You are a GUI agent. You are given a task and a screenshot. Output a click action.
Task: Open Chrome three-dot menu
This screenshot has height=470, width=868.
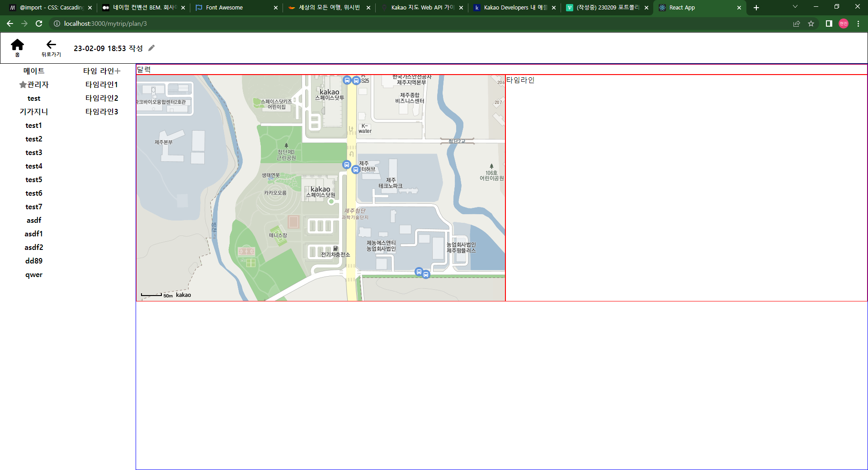[x=858, y=23]
